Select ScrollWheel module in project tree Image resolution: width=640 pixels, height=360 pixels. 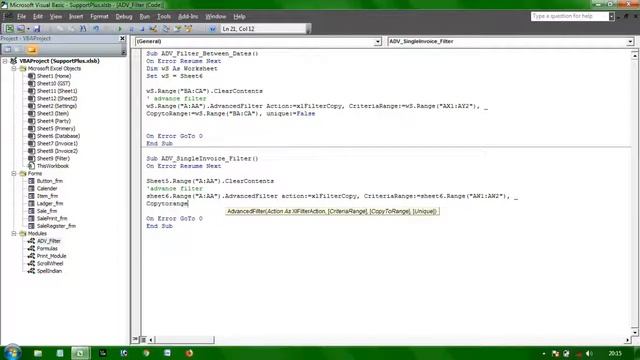tap(50, 264)
